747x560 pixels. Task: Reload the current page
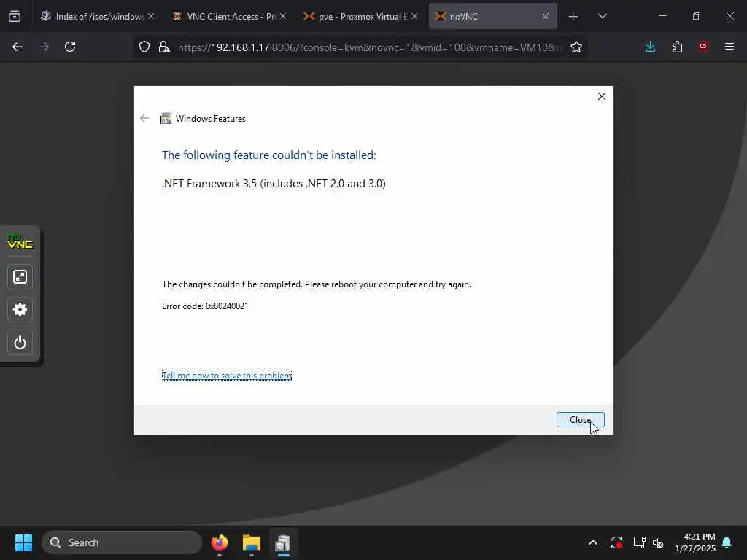click(70, 47)
